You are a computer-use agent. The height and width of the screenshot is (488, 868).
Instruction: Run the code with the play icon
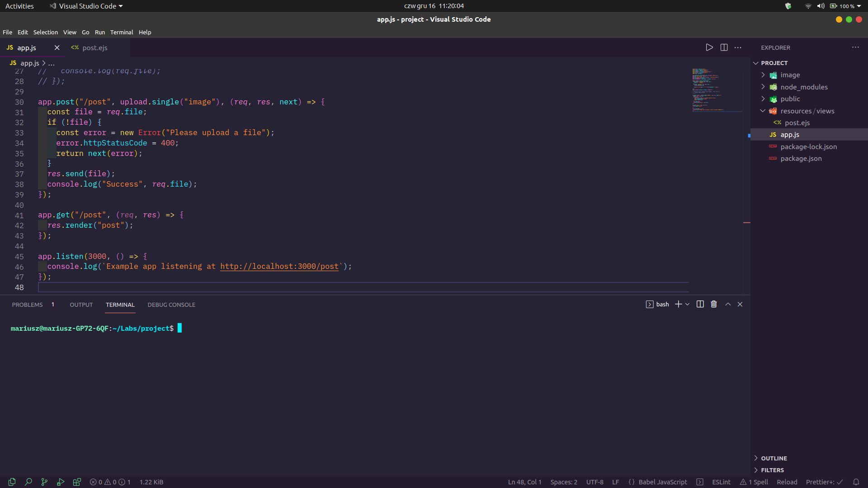coord(709,47)
